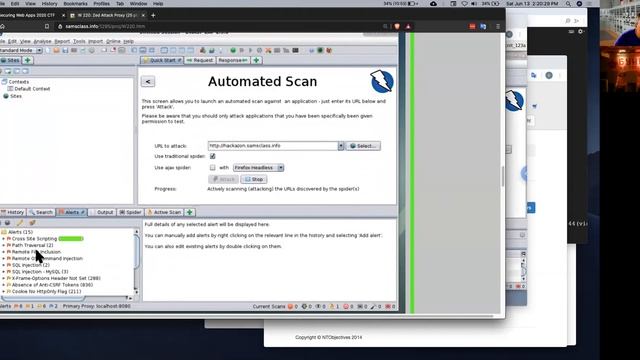Click the Brave rewards triangle icon
This screenshot has width=640, height=360.
[408, 26]
